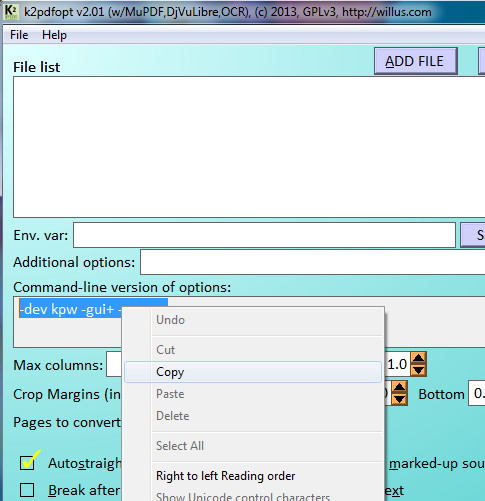Open the File menu

19,35
